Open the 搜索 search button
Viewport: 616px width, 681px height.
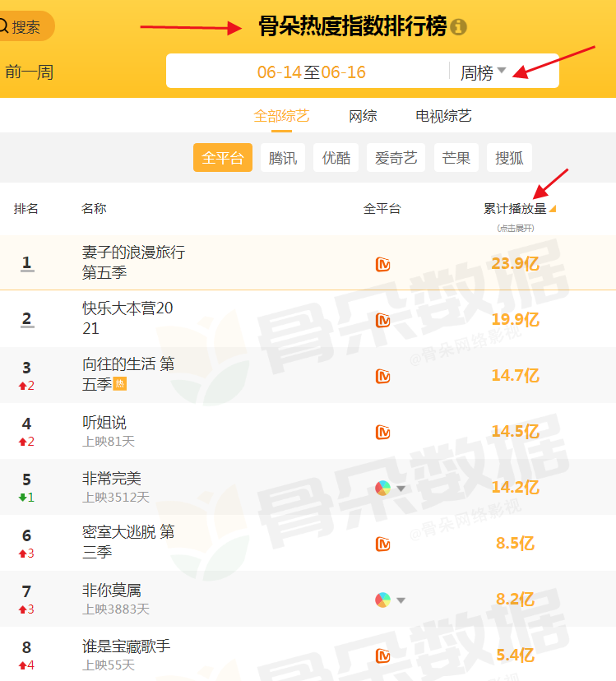click(x=25, y=26)
